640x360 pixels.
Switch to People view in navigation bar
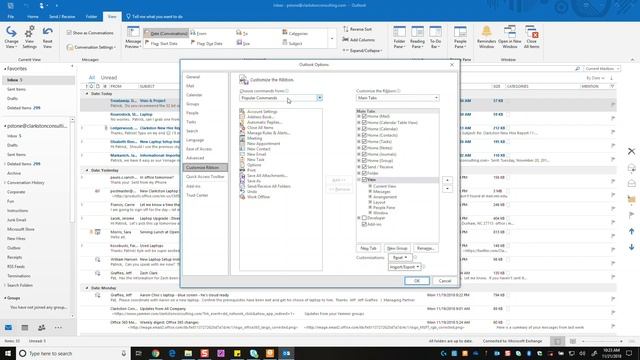click(41, 327)
